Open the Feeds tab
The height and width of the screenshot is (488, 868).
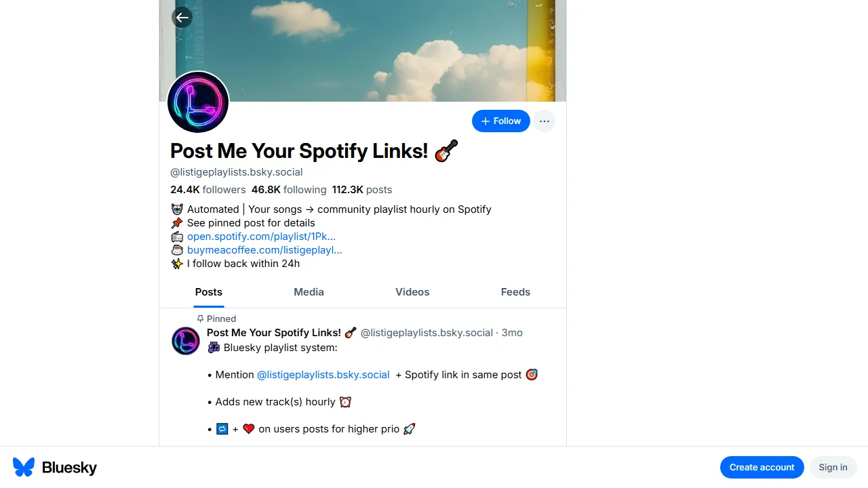click(x=515, y=292)
